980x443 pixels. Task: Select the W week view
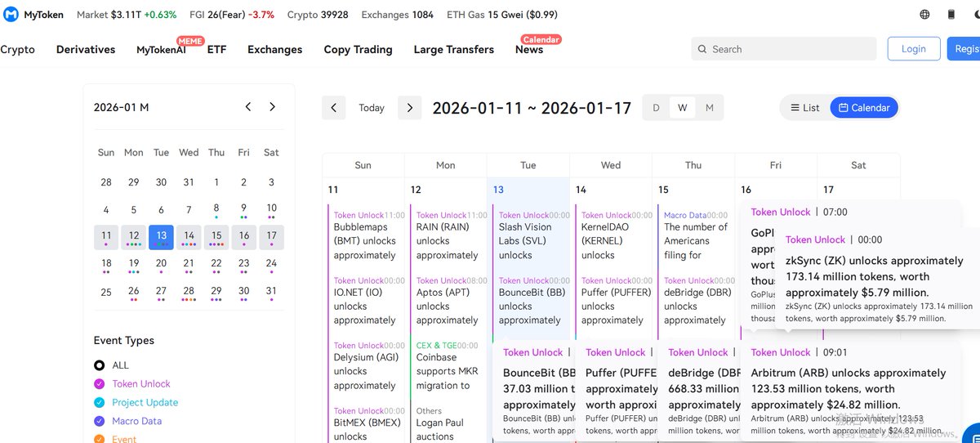[683, 108]
